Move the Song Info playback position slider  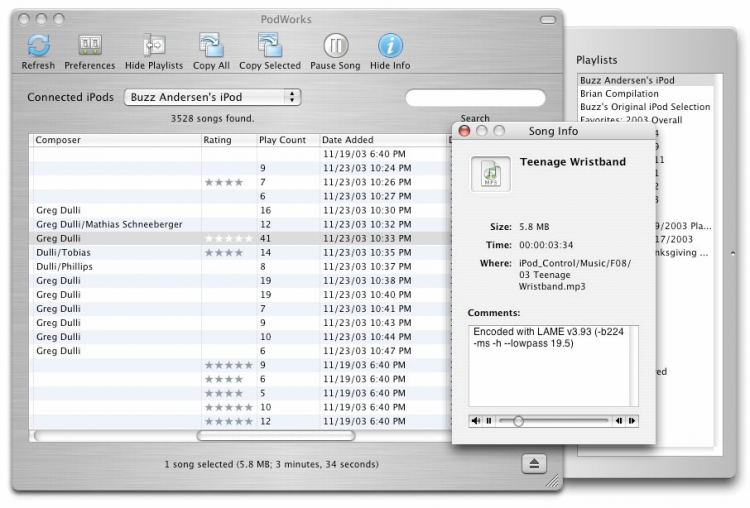[x=518, y=421]
